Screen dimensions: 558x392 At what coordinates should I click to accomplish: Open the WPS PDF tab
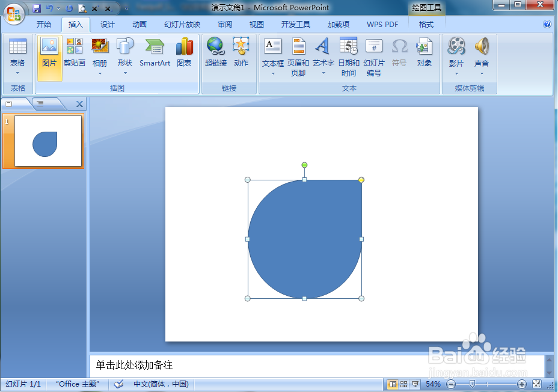tap(382, 24)
